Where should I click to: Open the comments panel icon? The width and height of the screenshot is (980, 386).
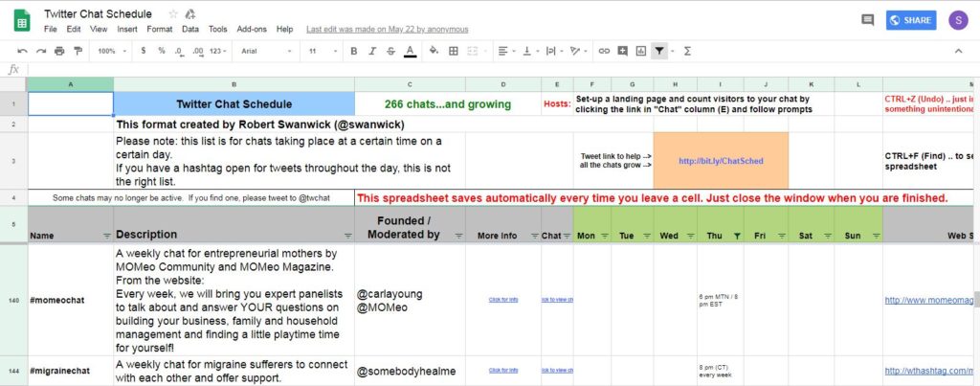867,20
